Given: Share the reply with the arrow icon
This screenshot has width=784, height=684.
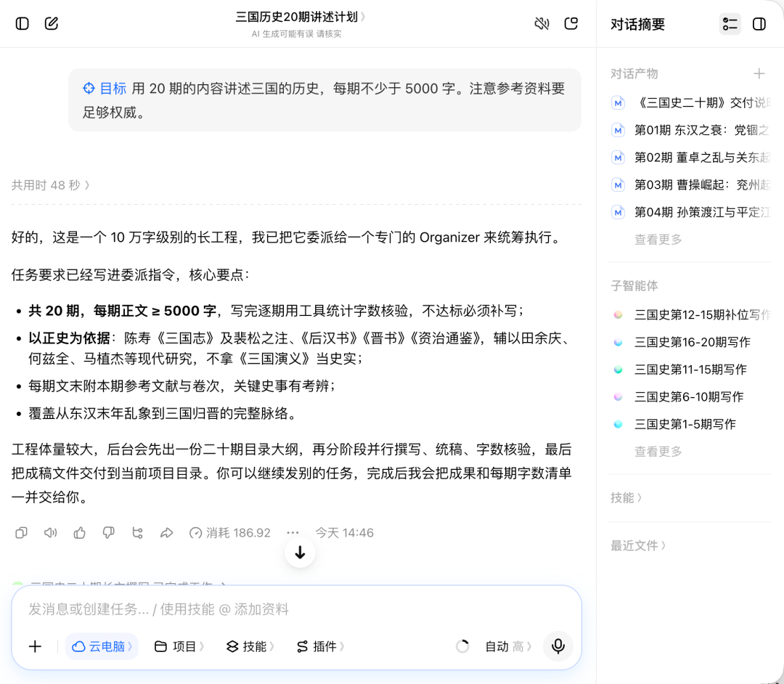Looking at the screenshot, I should pos(166,532).
